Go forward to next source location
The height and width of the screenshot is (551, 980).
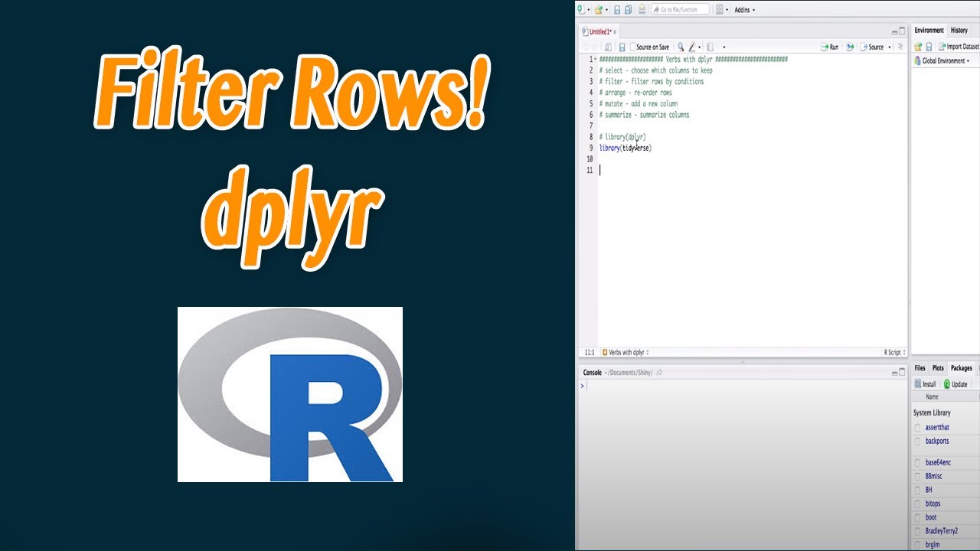596,47
